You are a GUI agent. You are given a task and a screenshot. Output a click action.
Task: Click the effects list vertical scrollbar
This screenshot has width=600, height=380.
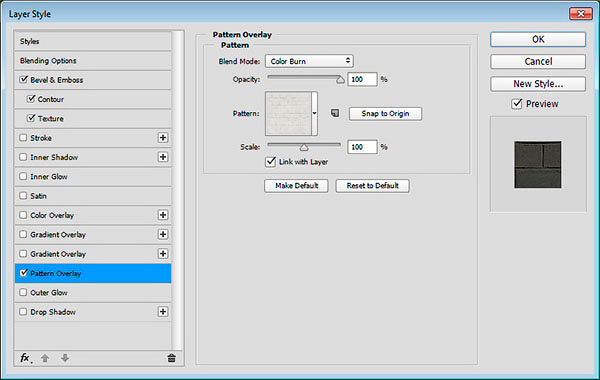pyautogui.click(x=177, y=189)
